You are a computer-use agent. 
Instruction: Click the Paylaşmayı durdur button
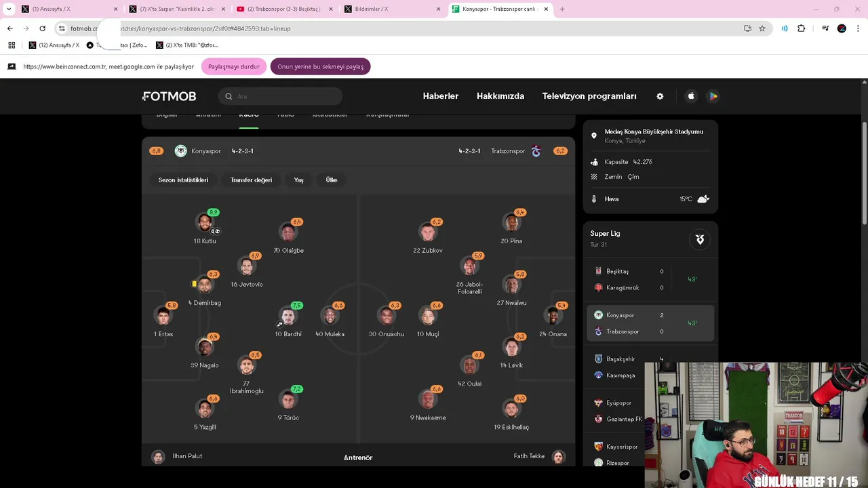pos(234,66)
